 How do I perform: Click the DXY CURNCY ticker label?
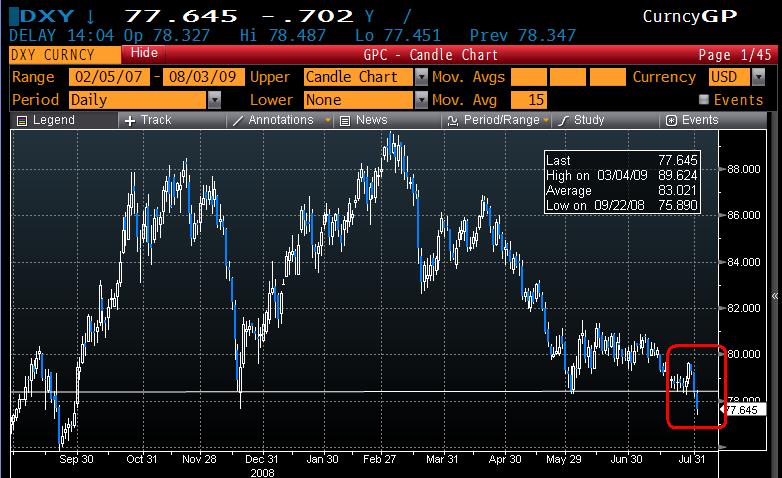point(57,52)
